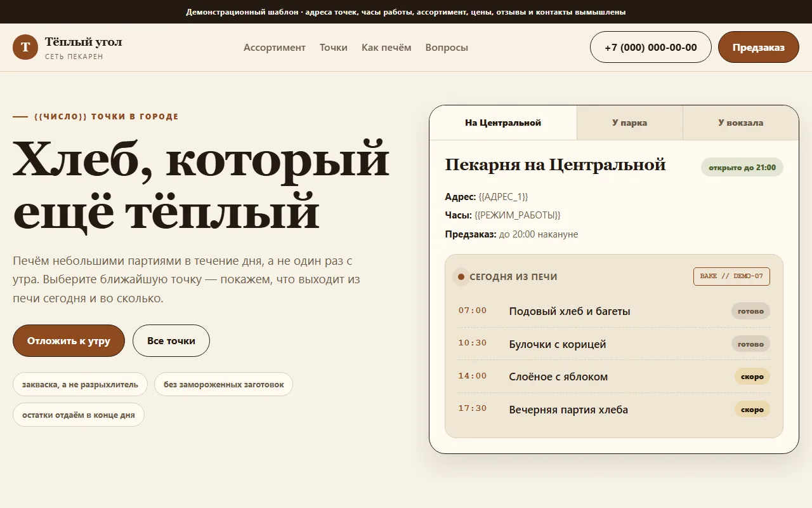812x508 pixels.
Task: Jump to the «Вопросы» navigation link
Action: click(x=447, y=48)
